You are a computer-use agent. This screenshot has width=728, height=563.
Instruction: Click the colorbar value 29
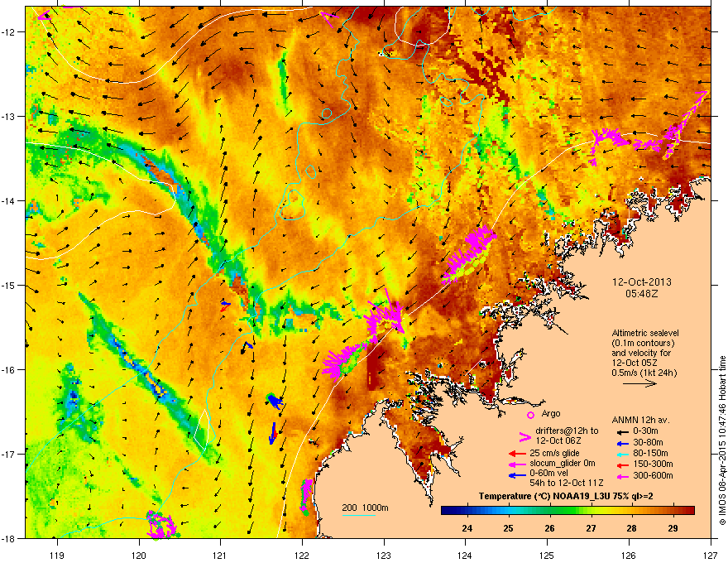point(673,528)
